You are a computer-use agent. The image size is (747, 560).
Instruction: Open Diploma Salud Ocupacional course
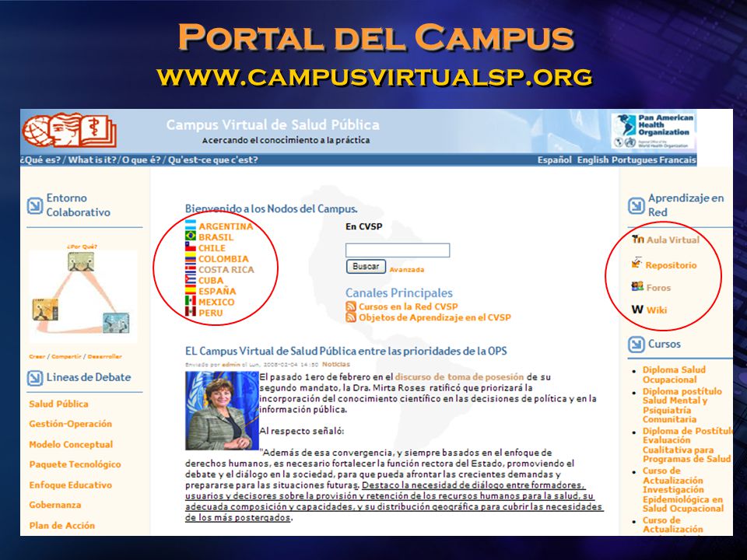(x=674, y=374)
